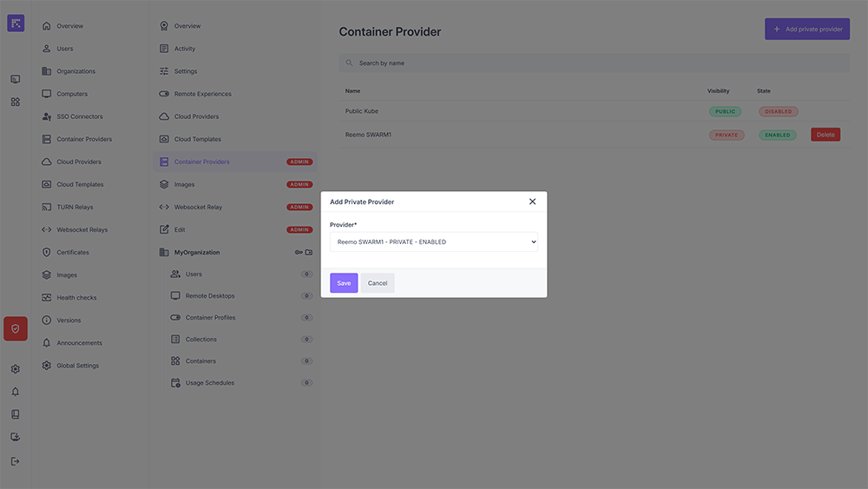Open the Provider dropdown
The width and height of the screenshot is (868, 489).
click(x=433, y=242)
